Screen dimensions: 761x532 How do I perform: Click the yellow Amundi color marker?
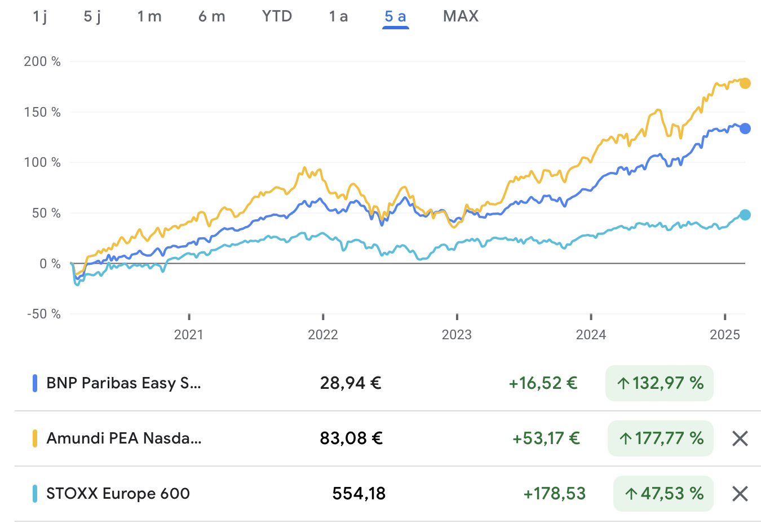pyautogui.click(x=35, y=438)
